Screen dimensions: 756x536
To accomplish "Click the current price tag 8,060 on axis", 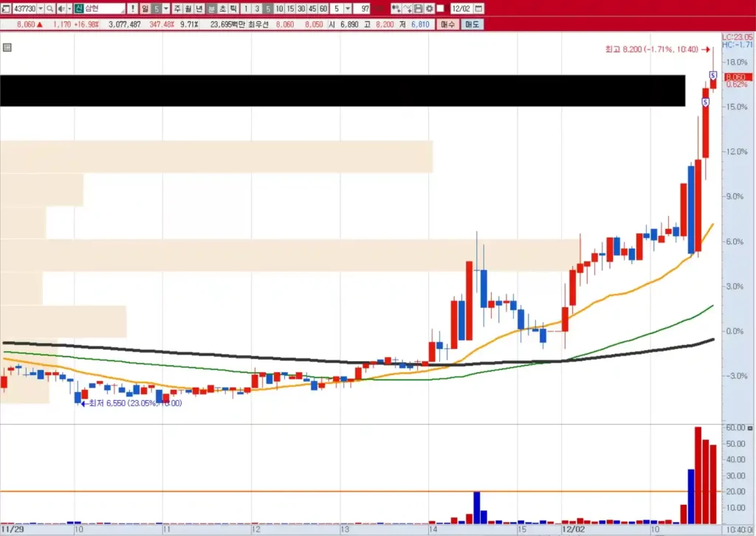I will click(737, 77).
